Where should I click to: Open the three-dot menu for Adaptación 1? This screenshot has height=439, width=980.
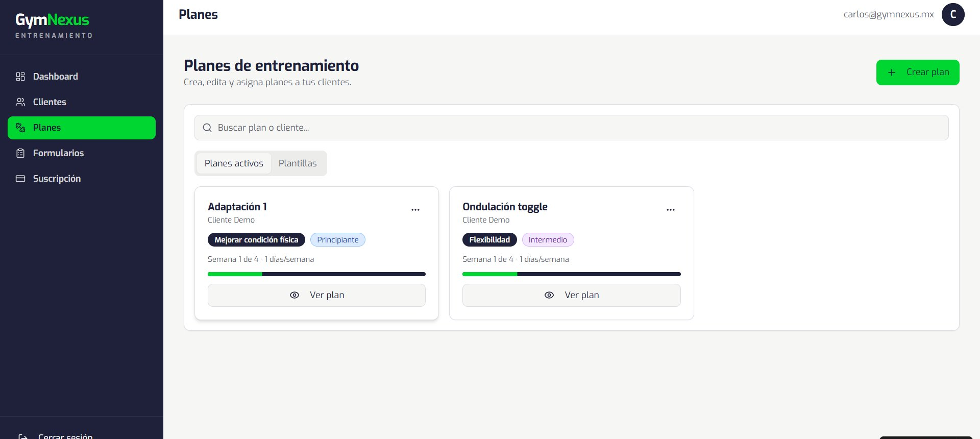tap(415, 210)
